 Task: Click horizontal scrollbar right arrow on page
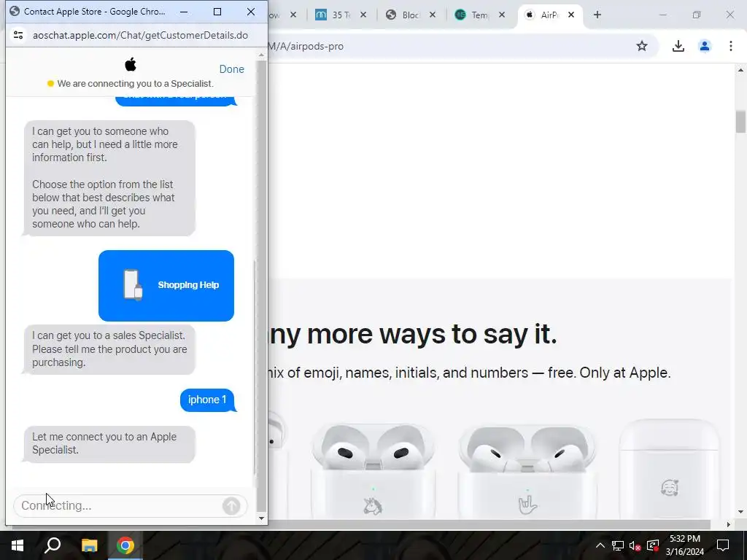(x=729, y=525)
